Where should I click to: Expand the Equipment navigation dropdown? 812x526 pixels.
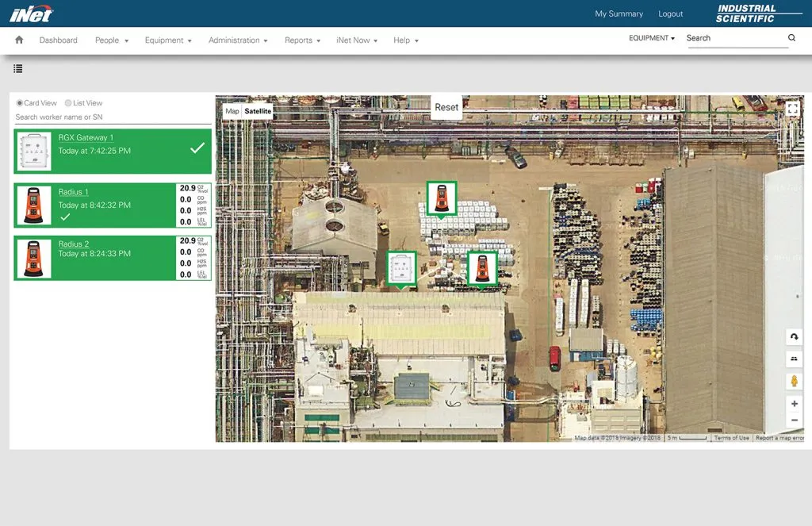click(x=168, y=40)
